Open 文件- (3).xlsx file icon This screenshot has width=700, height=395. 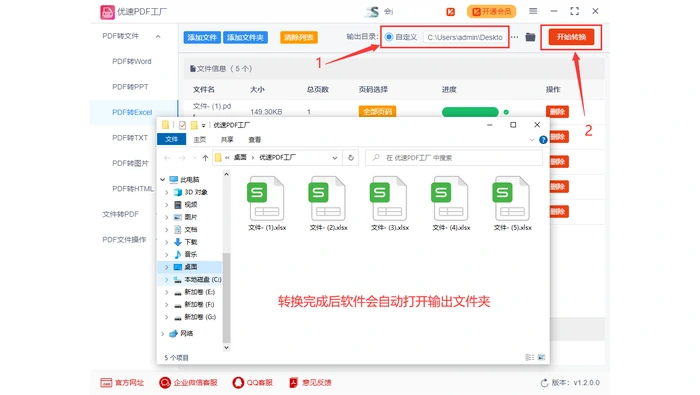389,198
